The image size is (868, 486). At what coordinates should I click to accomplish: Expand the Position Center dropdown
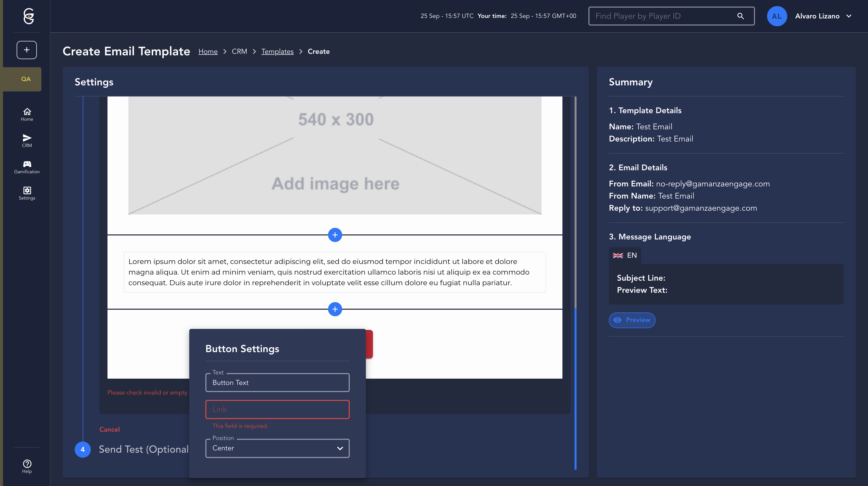277,448
